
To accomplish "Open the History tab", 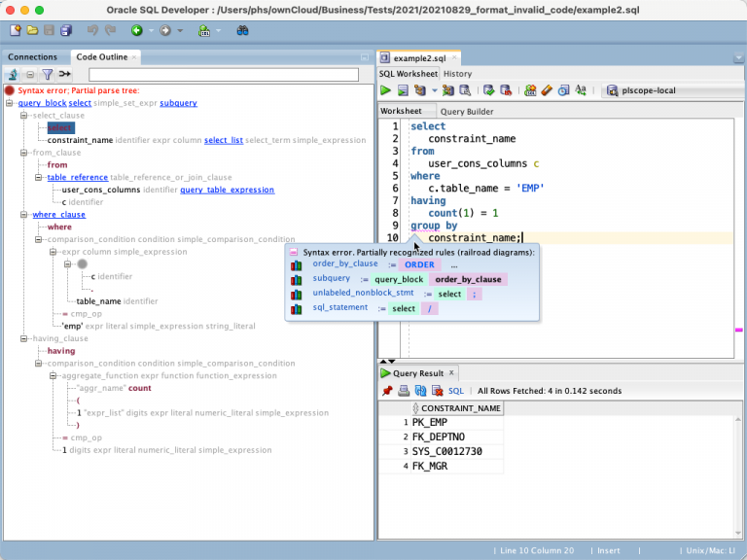I will pos(457,74).
